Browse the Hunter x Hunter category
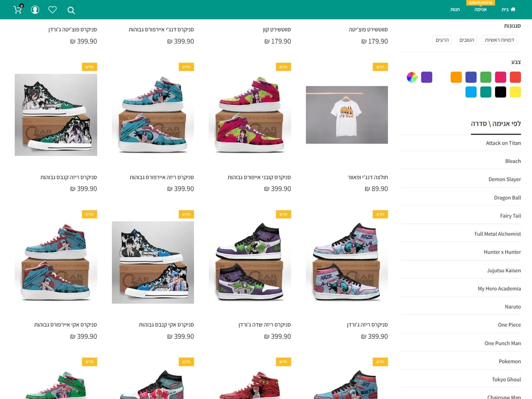 pos(502,252)
